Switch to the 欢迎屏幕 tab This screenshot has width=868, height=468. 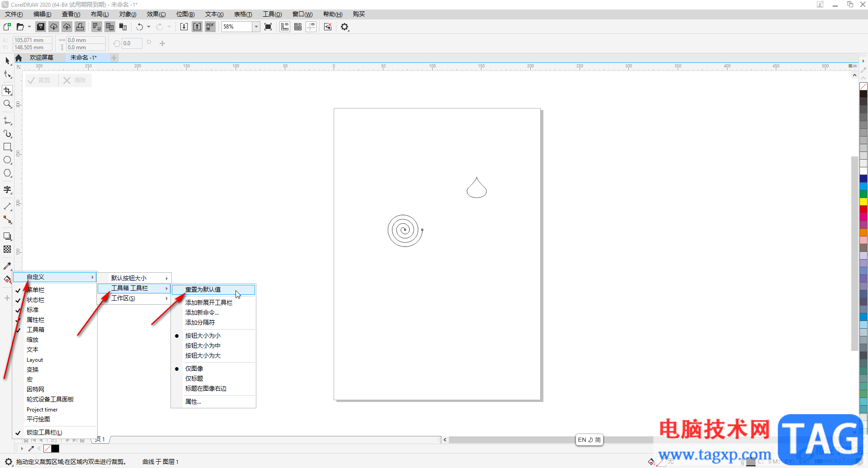point(42,57)
